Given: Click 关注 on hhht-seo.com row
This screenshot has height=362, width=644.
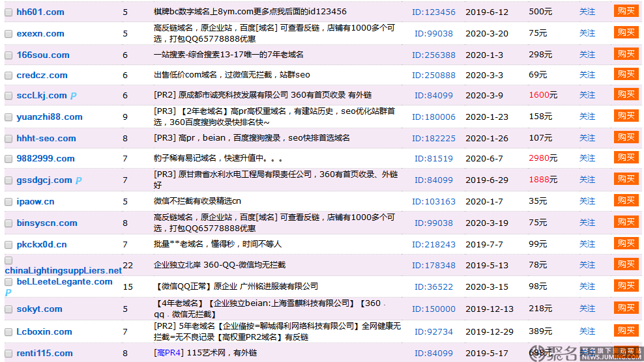Looking at the screenshot, I should 587,138.
